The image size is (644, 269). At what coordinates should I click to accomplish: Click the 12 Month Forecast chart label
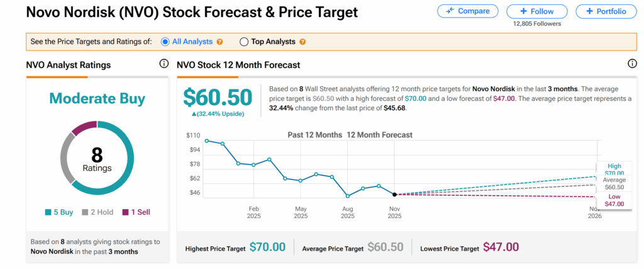(379, 135)
